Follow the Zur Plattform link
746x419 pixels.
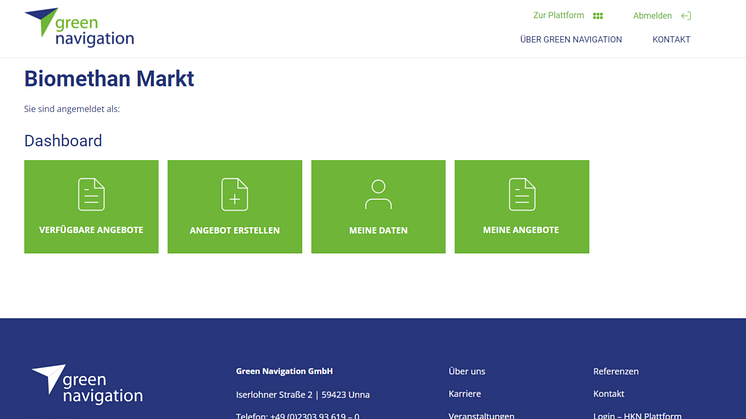(558, 16)
